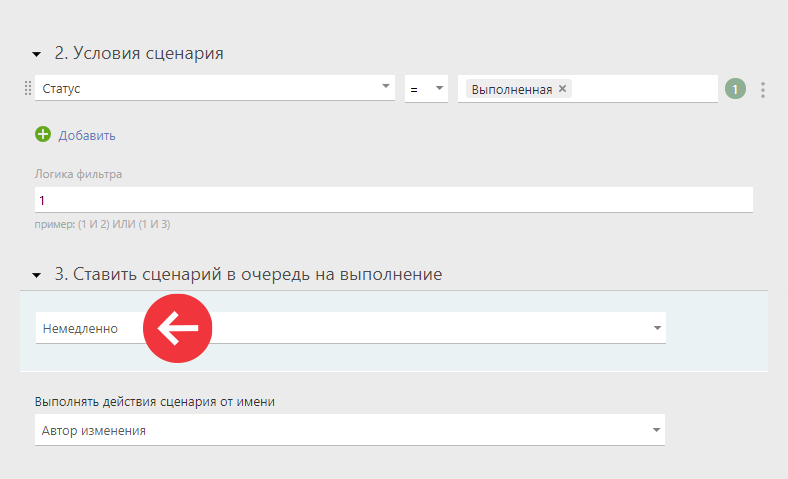Click the example text пример: (1 И 2) ИЛИ (1 И 3)

click(x=103, y=224)
